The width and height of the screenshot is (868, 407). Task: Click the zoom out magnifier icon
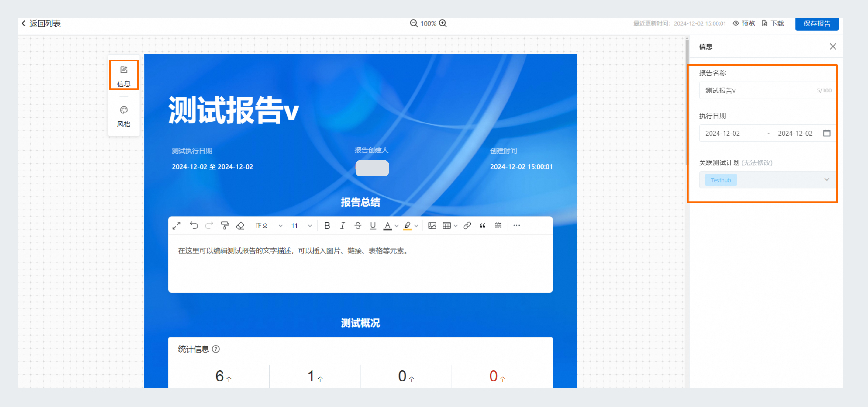(x=413, y=23)
